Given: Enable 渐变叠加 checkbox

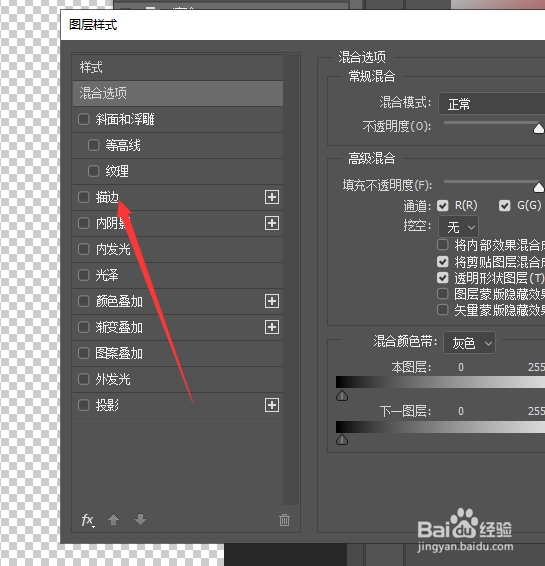Looking at the screenshot, I should point(83,327).
